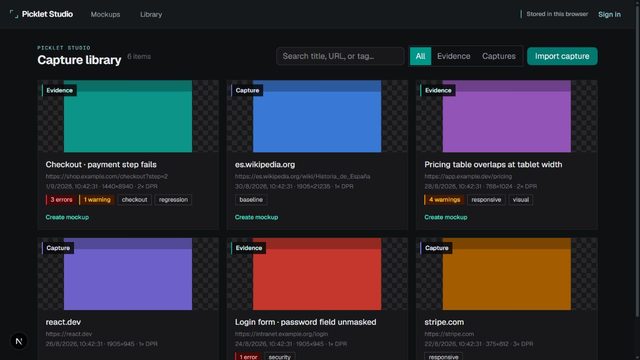
Task: Click the 'checkout' tag
Action: pyautogui.click(x=134, y=200)
